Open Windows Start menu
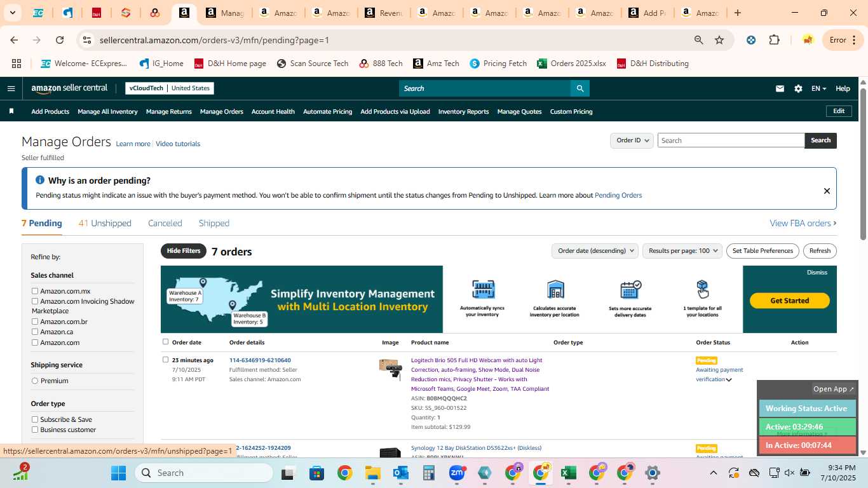868x488 pixels. [119, 473]
